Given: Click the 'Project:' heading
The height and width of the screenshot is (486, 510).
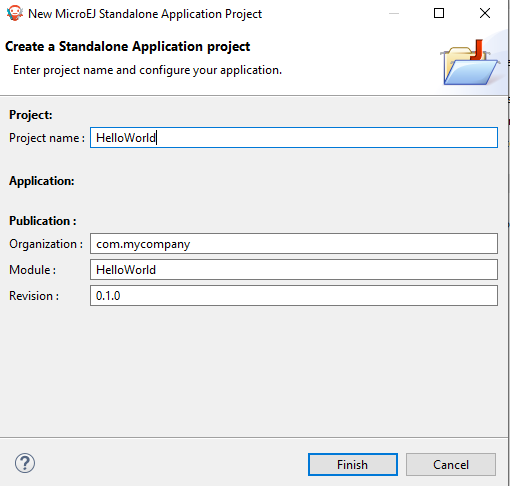Looking at the screenshot, I should (x=31, y=115).
